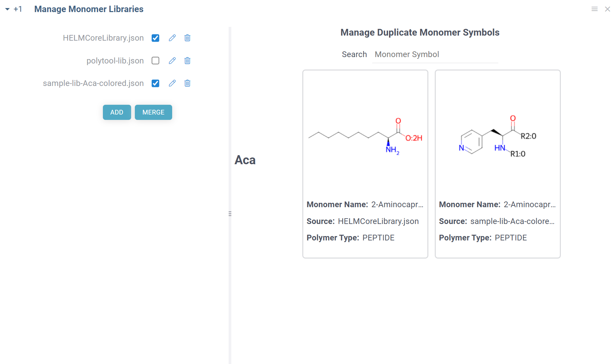Click the ADD button
616x364 pixels.
pos(117,112)
